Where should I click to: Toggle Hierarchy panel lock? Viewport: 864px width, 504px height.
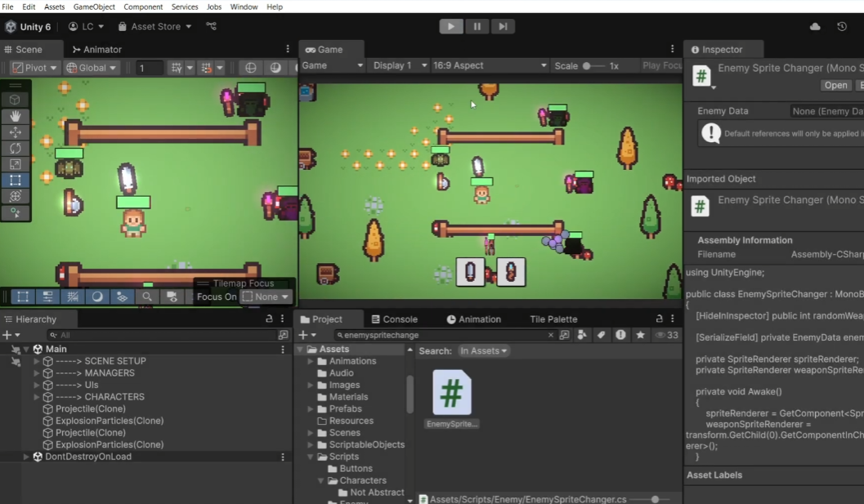(x=269, y=319)
